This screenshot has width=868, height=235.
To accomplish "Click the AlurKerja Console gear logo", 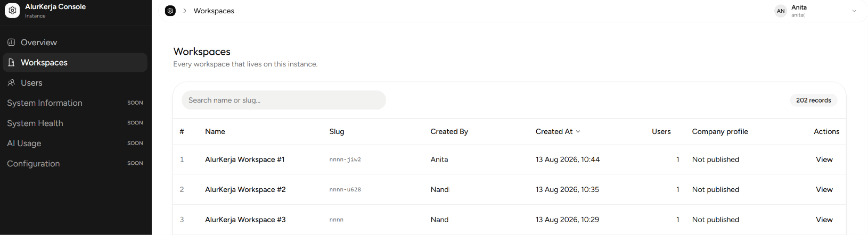I will (x=12, y=11).
